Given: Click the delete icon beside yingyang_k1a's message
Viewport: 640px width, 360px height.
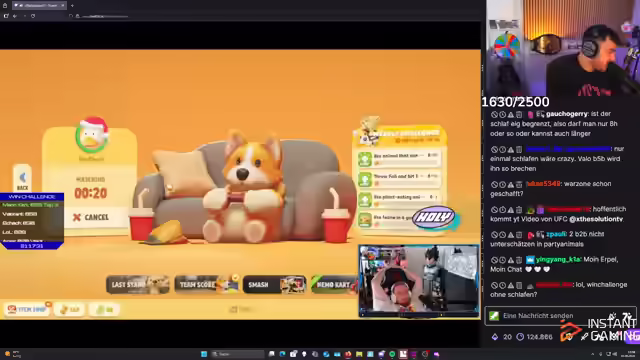Looking at the screenshot, I should click(519, 260).
